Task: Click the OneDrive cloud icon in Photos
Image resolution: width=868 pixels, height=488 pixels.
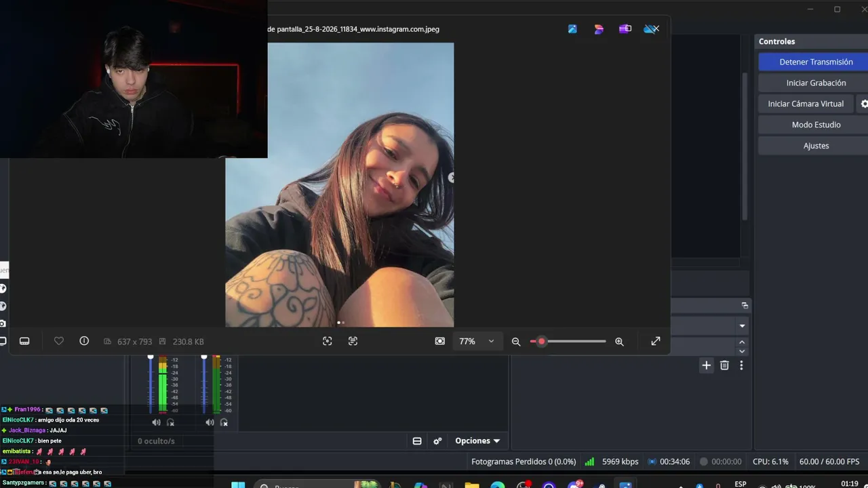Action: [650, 29]
